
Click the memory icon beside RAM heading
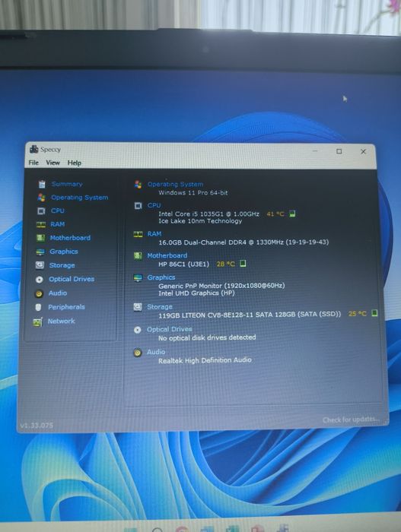point(138,234)
